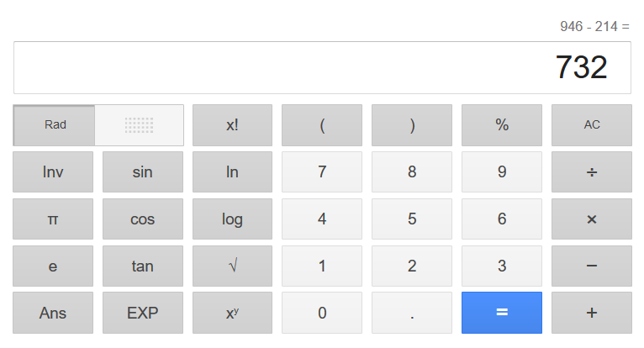Screen dimensions: 644x348
Task: Clear everything with the AC button
Action: point(591,125)
